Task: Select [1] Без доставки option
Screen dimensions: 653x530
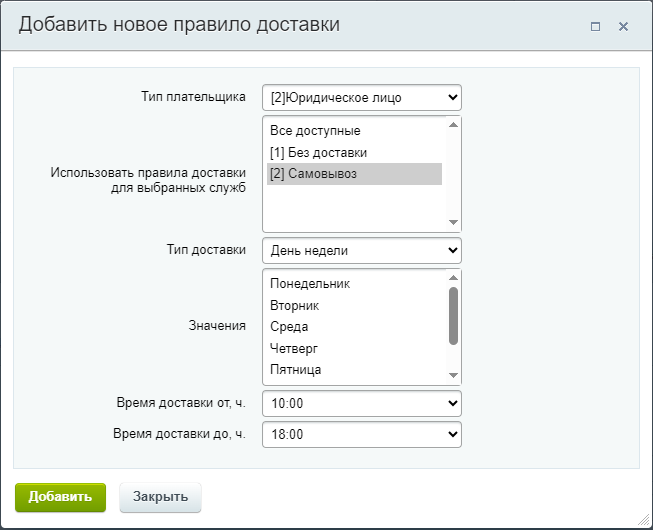Action: [354, 152]
